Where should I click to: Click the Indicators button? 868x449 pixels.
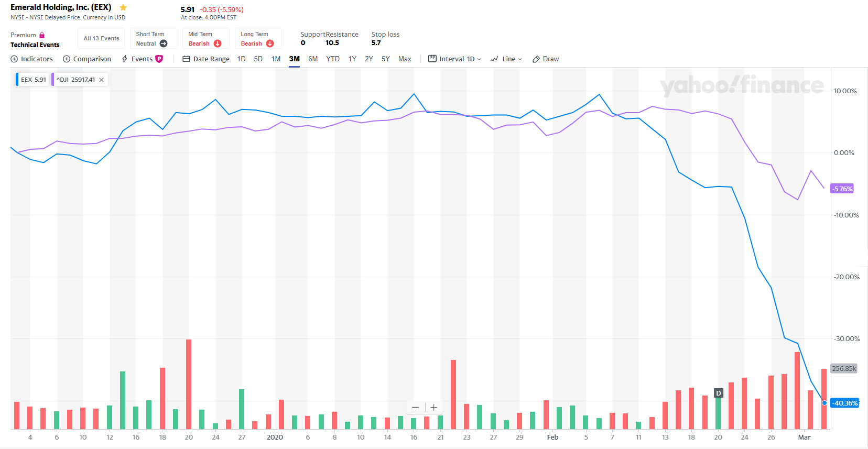[x=32, y=59]
